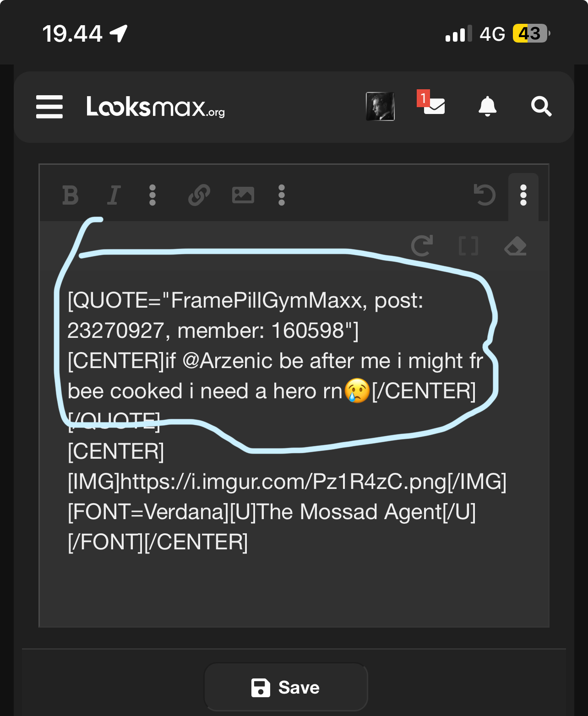The image size is (588, 716).
Task: Save the edited post
Action: click(285, 687)
